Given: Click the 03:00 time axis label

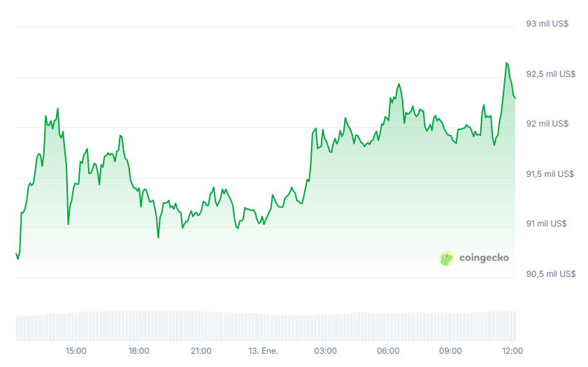Looking at the screenshot, I should (x=326, y=350).
